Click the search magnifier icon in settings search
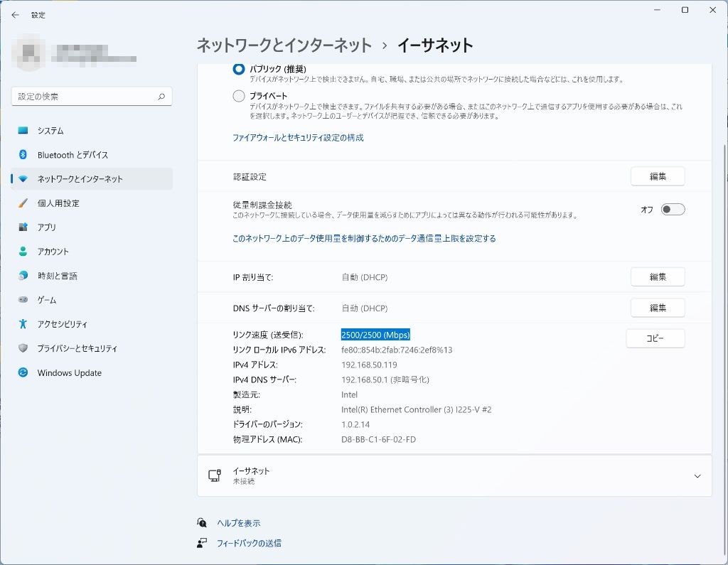This screenshot has height=565, width=728. coord(161,97)
